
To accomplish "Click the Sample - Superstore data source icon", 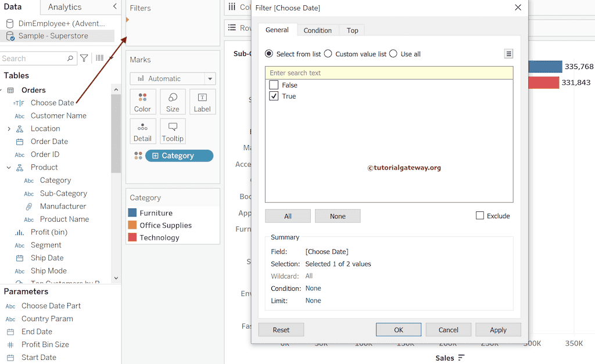I will [10, 36].
